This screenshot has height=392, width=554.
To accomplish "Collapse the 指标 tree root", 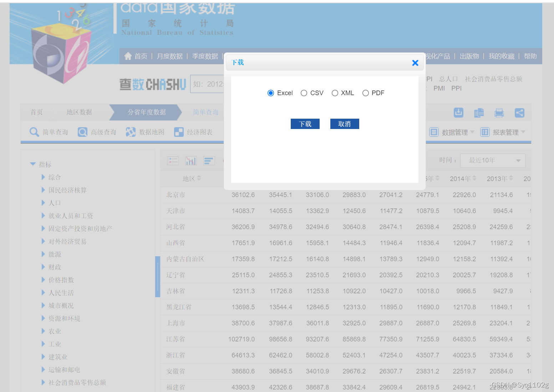I will pyautogui.click(x=33, y=164).
